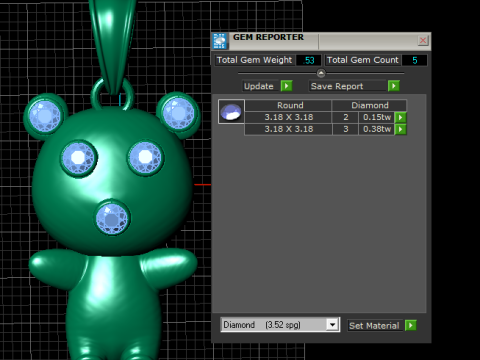Click the Total Gem Weight label
The image size is (480, 360).
tap(254, 60)
